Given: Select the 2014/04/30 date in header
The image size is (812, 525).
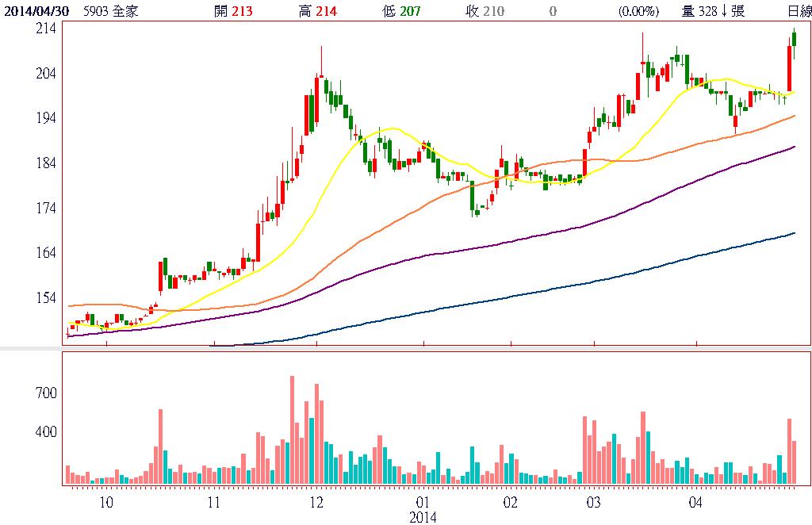Looking at the screenshot, I should [37, 11].
